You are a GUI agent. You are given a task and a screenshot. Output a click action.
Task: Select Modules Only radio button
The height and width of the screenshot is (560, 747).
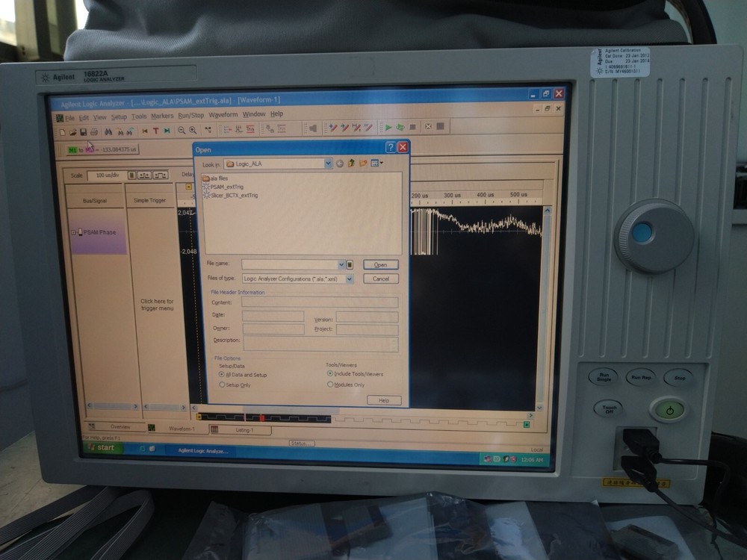click(x=329, y=384)
